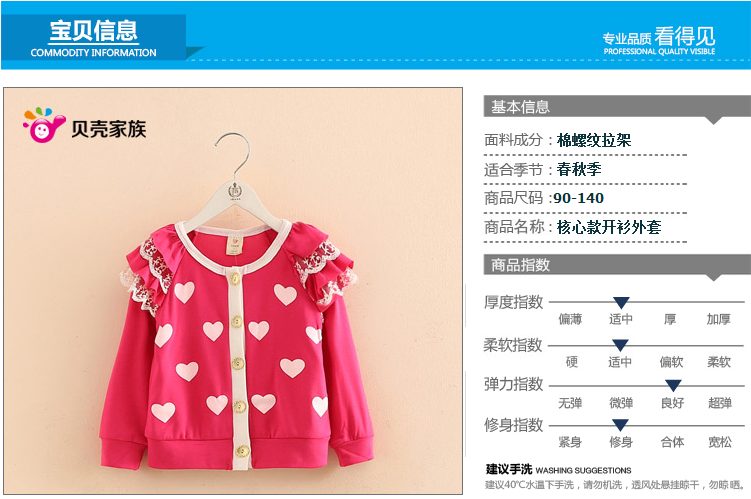Click the 厚度指数 slider triangle marker
Screen dimensions: 751x499
point(621,302)
